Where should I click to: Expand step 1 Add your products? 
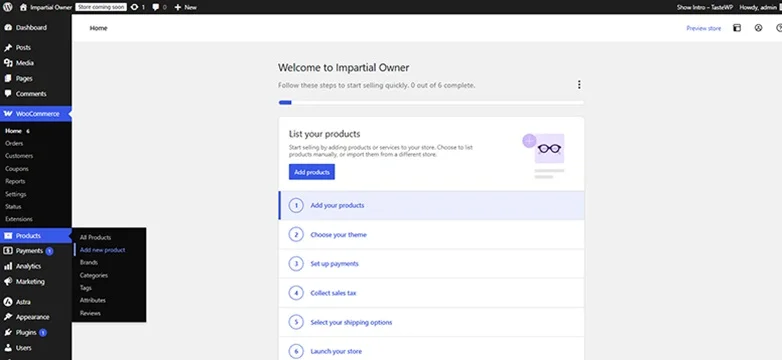[431, 205]
